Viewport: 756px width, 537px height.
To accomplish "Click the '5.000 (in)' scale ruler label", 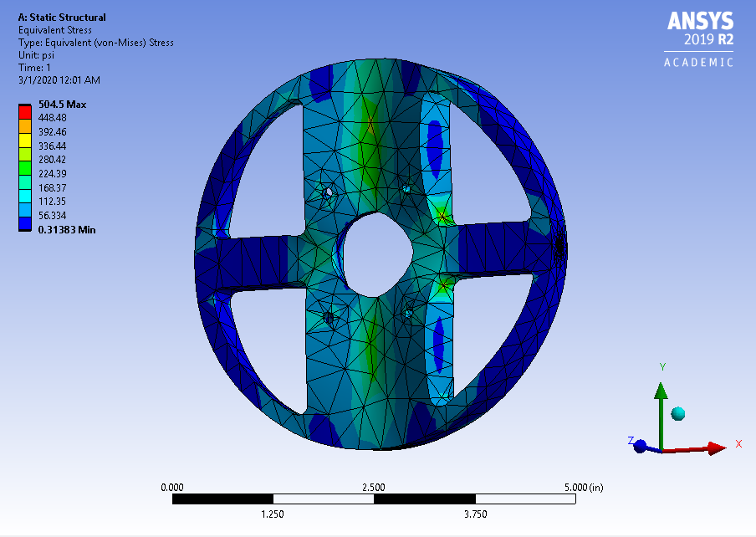I will (x=584, y=488).
